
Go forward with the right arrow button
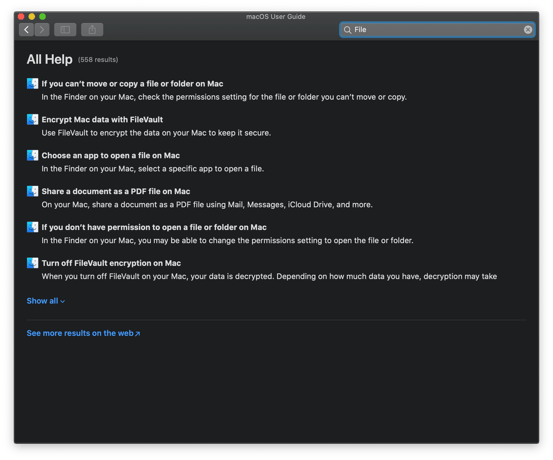click(x=42, y=30)
